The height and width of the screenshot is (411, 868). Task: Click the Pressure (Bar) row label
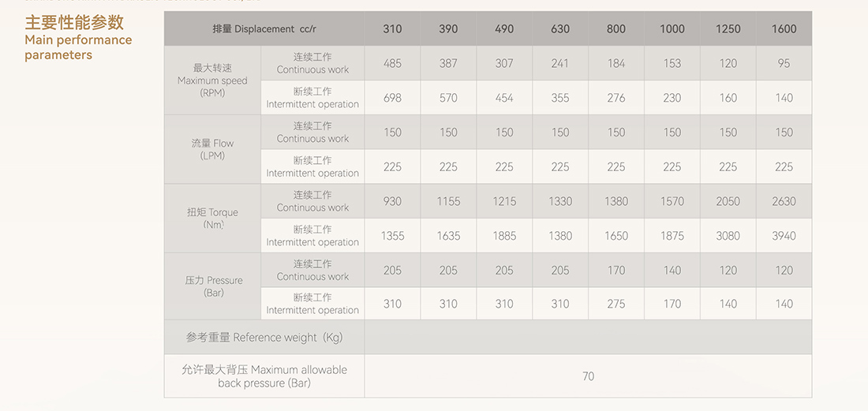pyautogui.click(x=212, y=286)
